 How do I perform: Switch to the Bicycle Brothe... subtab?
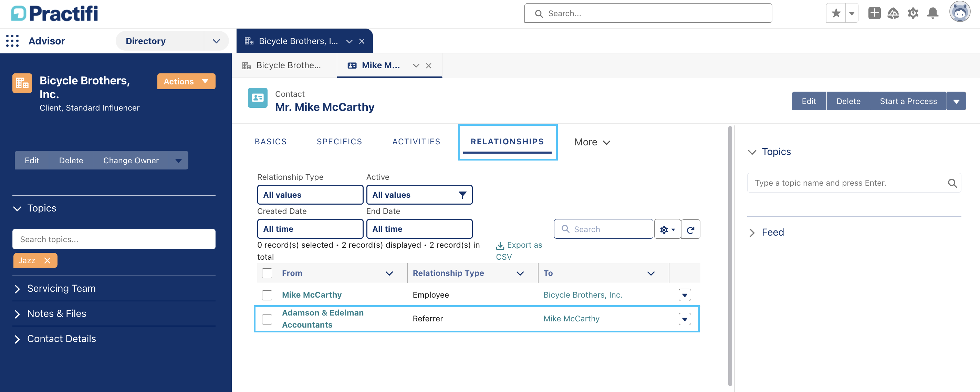point(284,65)
